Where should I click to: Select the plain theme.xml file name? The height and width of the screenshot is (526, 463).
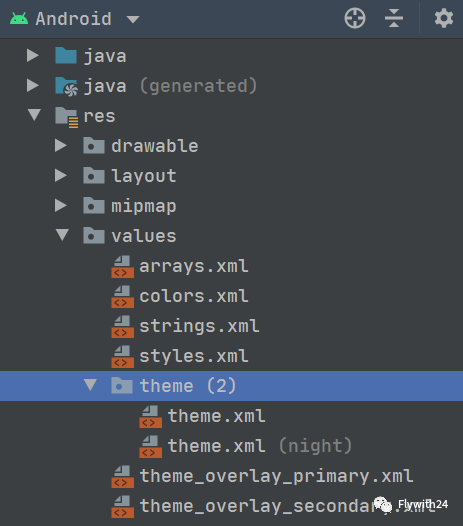click(216, 416)
